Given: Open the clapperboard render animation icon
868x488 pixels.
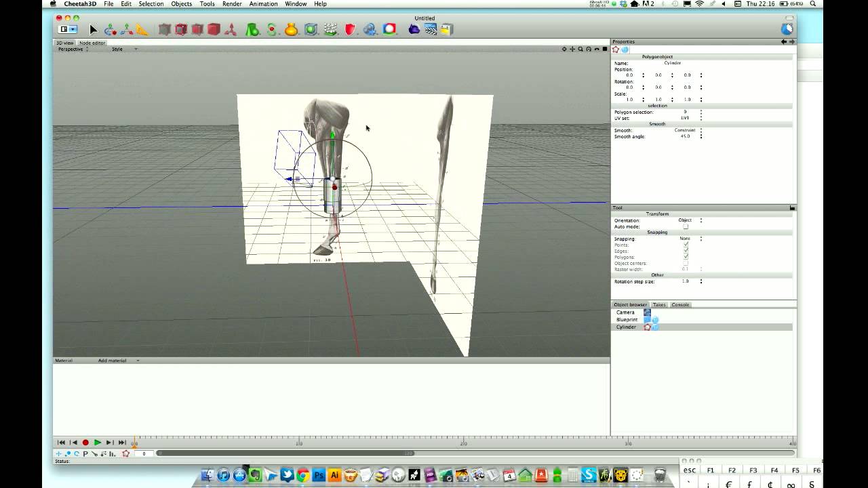Looking at the screenshot, I should (x=431, y=30).
